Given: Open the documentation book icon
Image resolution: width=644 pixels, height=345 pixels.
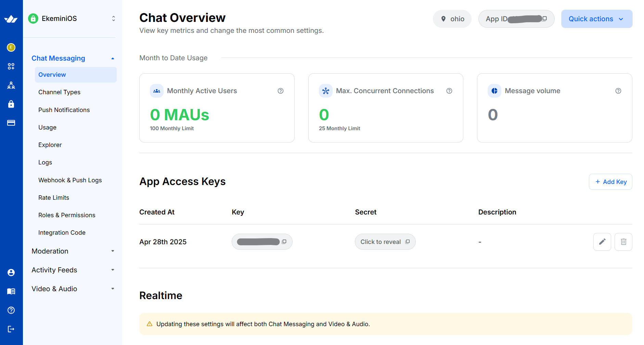Looking at the screenshot, I should click(11, 291).
